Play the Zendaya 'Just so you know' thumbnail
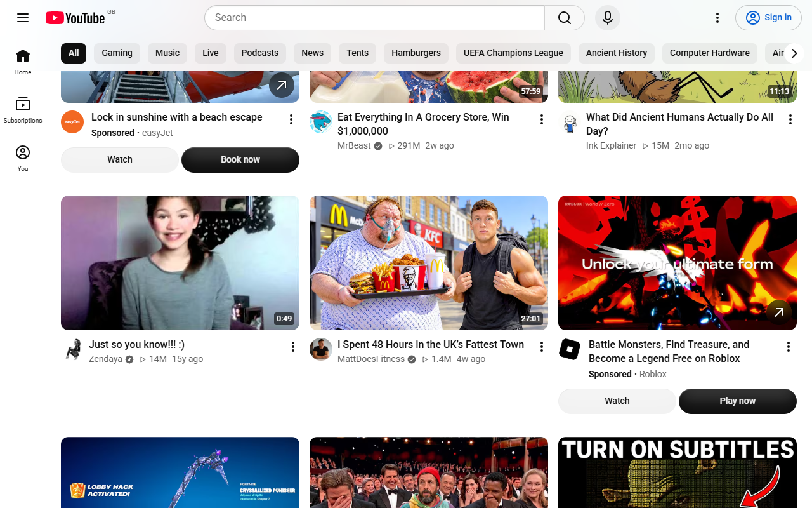Viewport: 812px width, 508px height. (x=180, y=263)
